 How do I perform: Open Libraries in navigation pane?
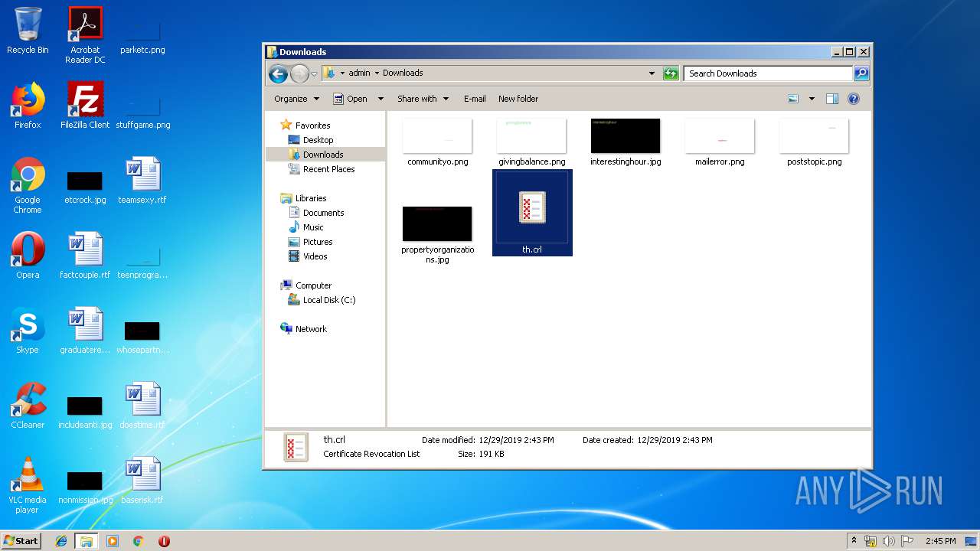(303, 198)
